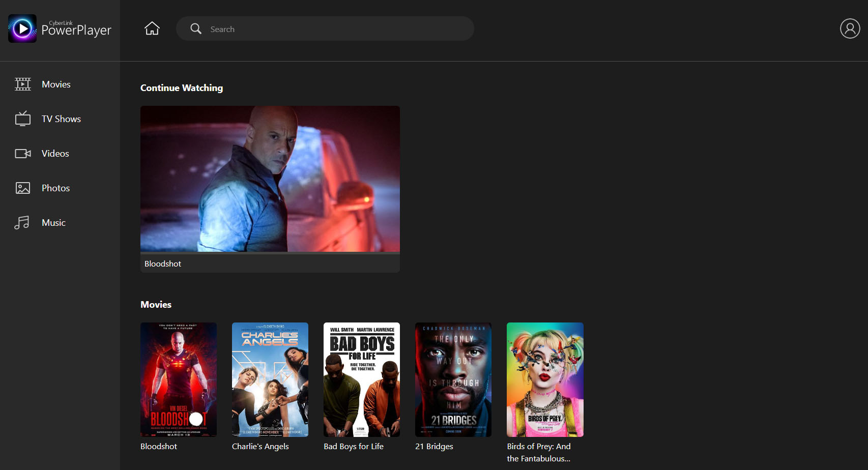Click the Bloodshot playback progress bar
This screenshot has height=470, width=868.
(270, 253)
